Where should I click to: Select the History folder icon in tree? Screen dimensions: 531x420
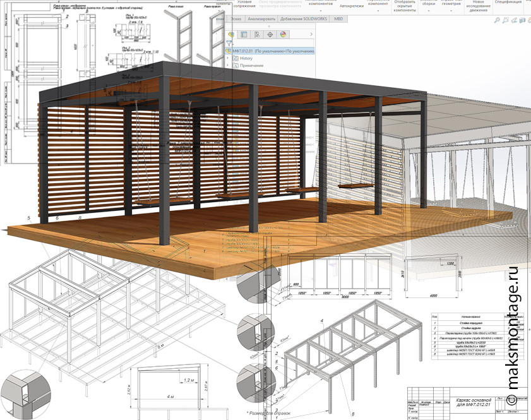pos(236,58)
